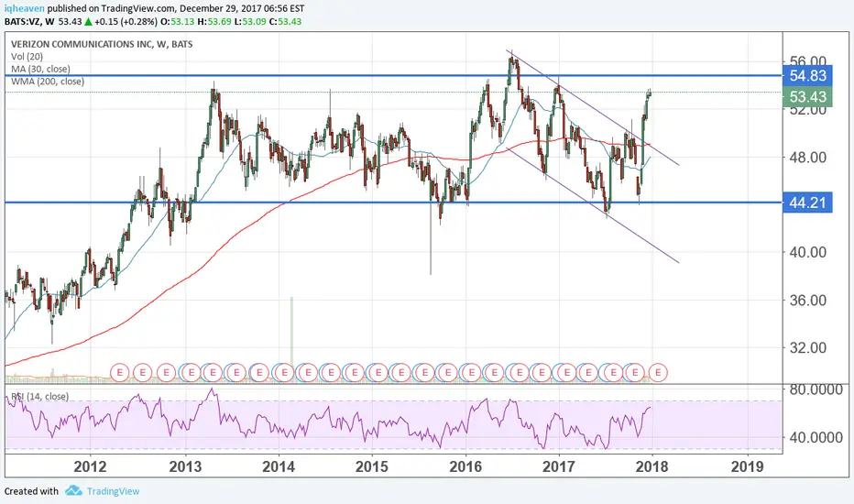Click the 40.00 price axis value
The height and width of the screenshot is (504, 854).
(x=807, y=252)
